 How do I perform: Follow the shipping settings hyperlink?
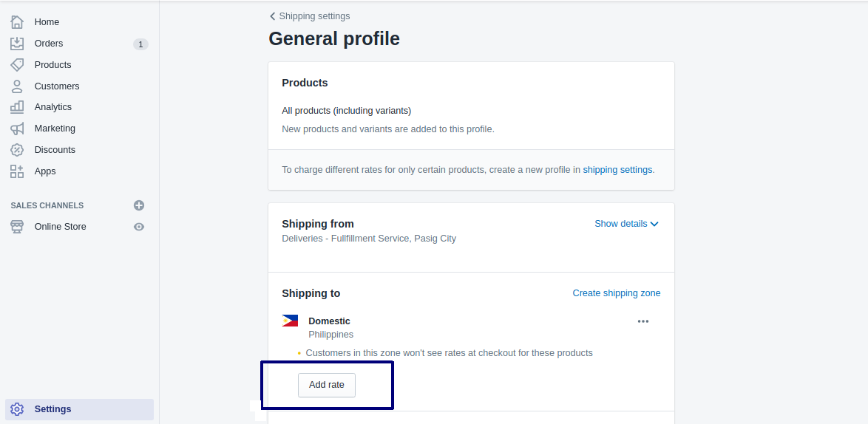tap(617, 170)
